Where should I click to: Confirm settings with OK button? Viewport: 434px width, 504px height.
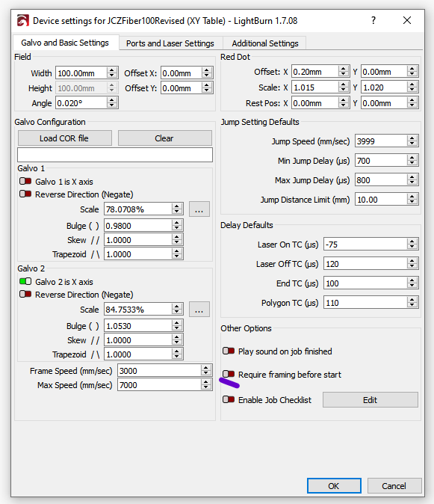(x=334, y=485)
